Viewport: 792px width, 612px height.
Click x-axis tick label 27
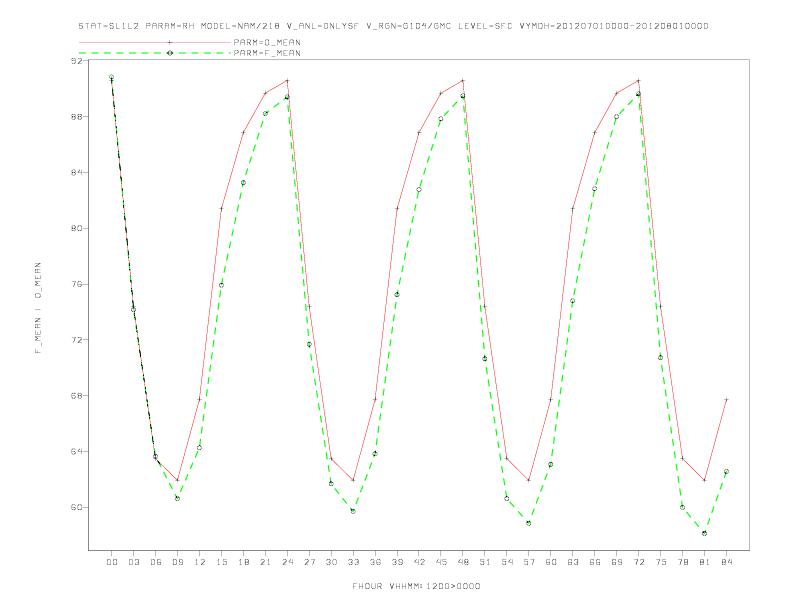pos(310,562)
